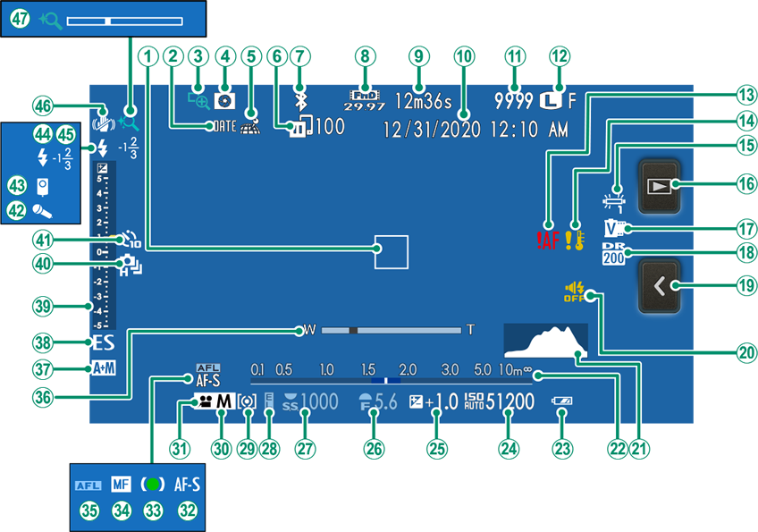758x532 pixels.
Task: Toggle the AF-S focus mode indicator
Action: 207,379
